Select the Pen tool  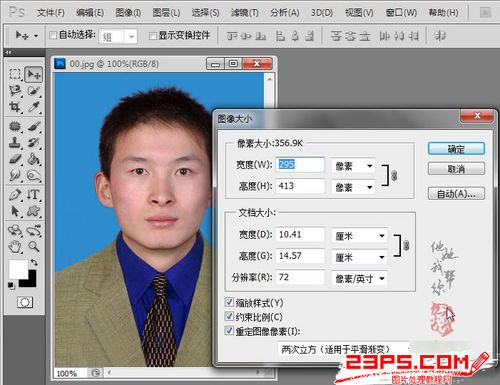coord(15,194)
